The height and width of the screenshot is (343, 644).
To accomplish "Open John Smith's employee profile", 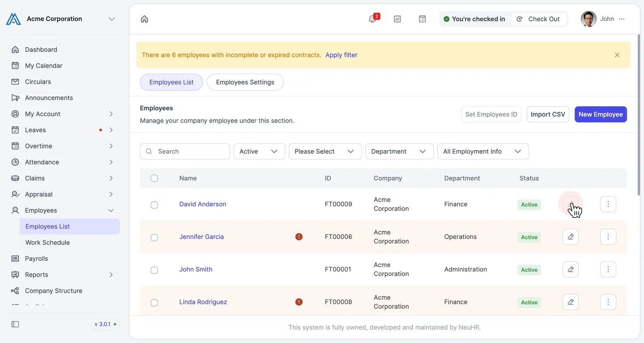I will 196,269.
